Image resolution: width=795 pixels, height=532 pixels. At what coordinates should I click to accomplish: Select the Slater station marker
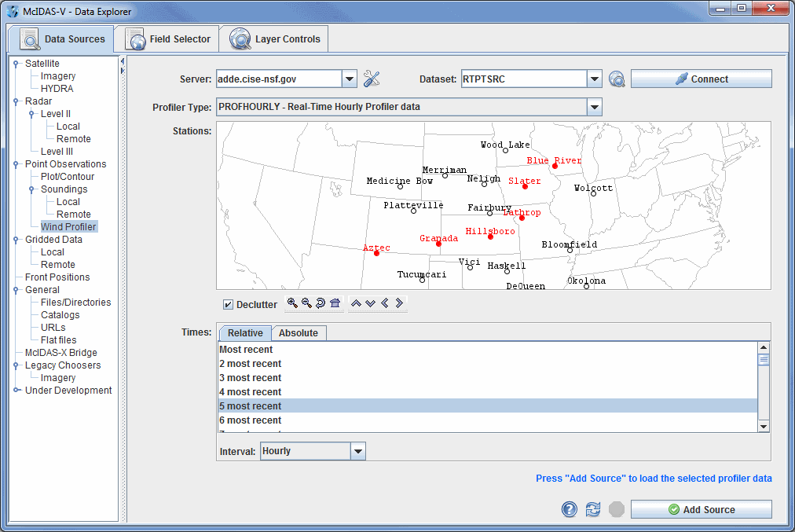[525, 186]
